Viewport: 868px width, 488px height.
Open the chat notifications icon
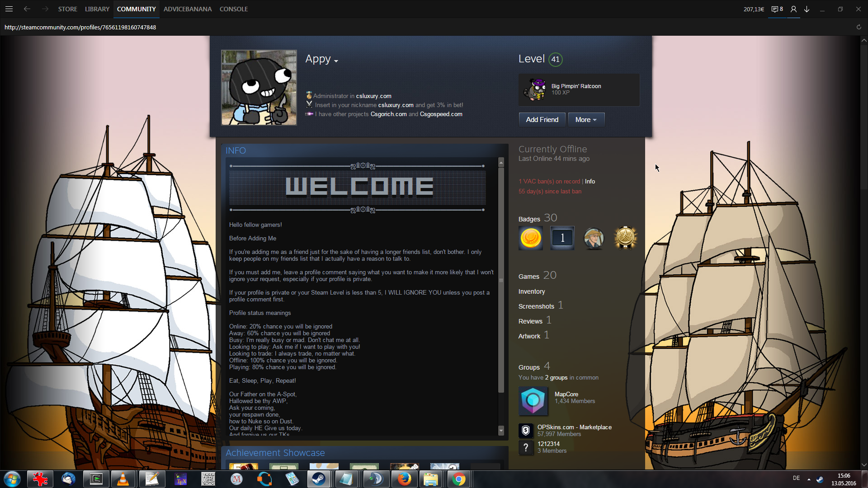[x=777, y=9]
